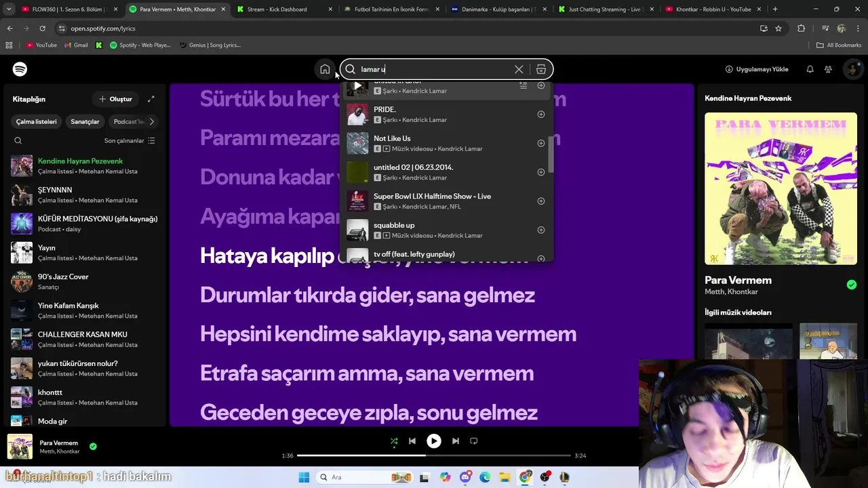
Task: Filter library by Çalma listeleri
Action: coord(37,121)
